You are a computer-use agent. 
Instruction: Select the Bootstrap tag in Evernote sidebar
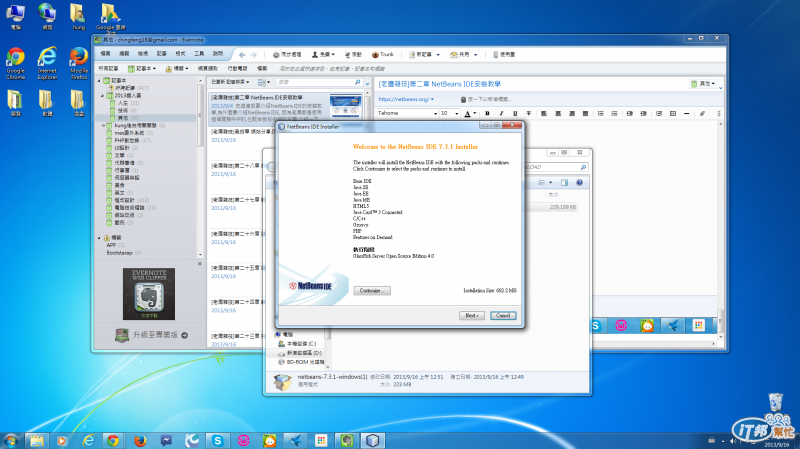tap(119, 253)
